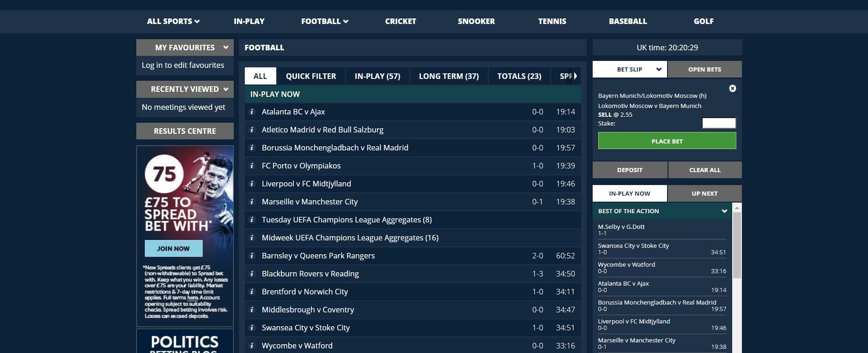868x353 pixels.
Task: Open info icon for Brentford v Norwich City
Action: [x=252, y=292]
